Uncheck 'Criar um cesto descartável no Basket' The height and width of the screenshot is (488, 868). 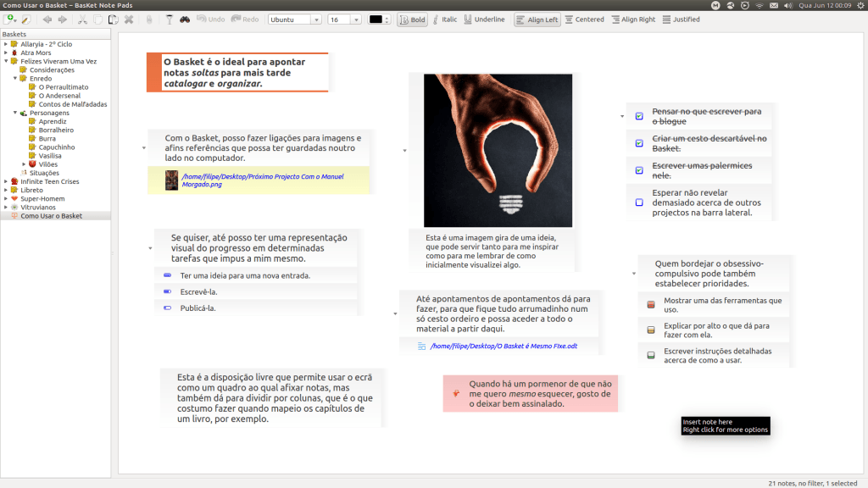coord(639,143)
